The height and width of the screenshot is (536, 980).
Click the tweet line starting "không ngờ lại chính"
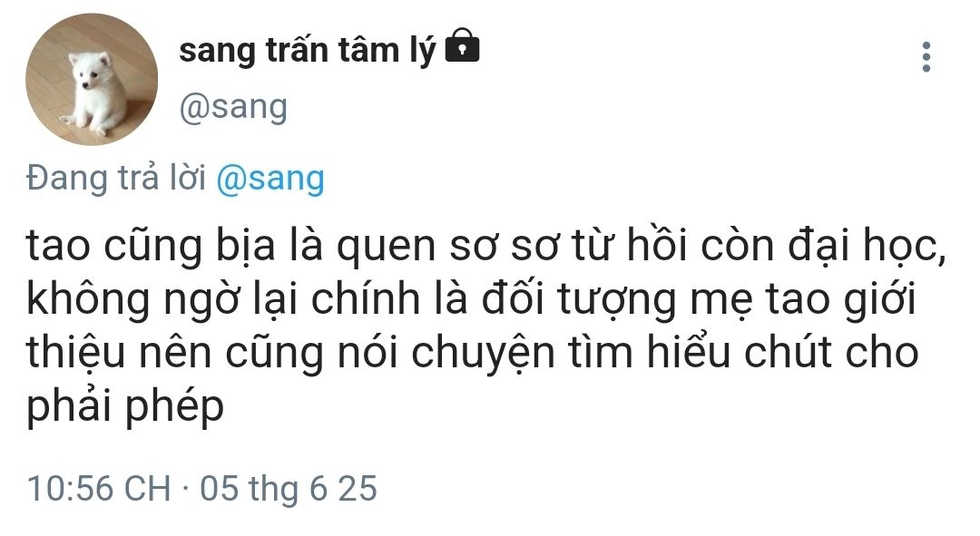tap(472, 302)
